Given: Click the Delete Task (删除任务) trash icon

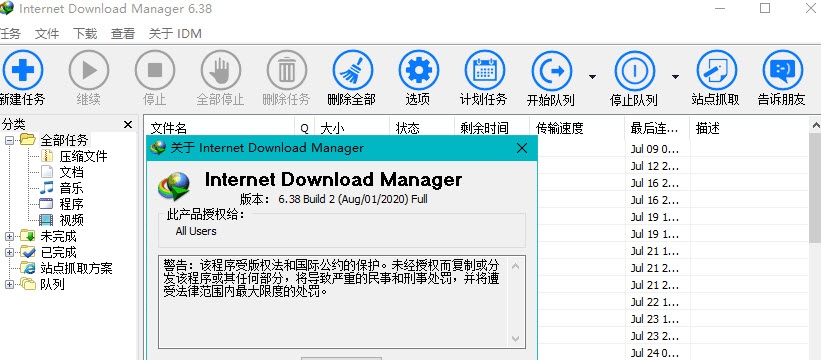Looking at the screenshot, I should pos(286,70).
